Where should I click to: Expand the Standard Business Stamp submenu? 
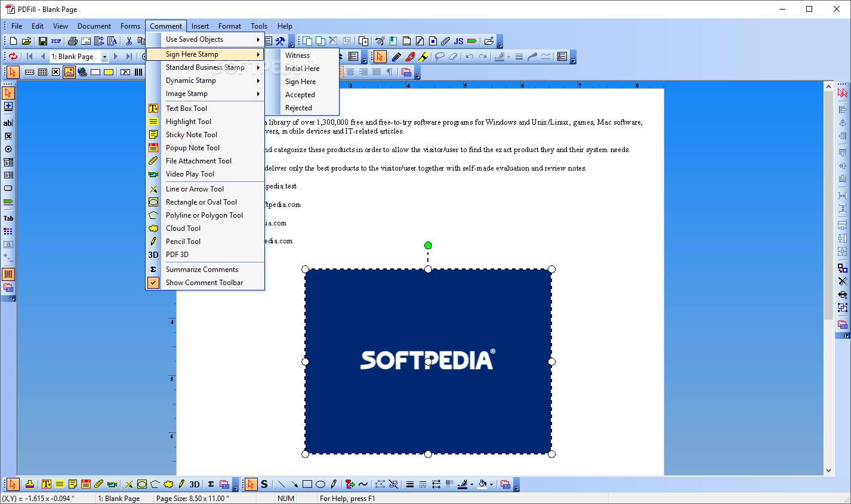(205, 67)
